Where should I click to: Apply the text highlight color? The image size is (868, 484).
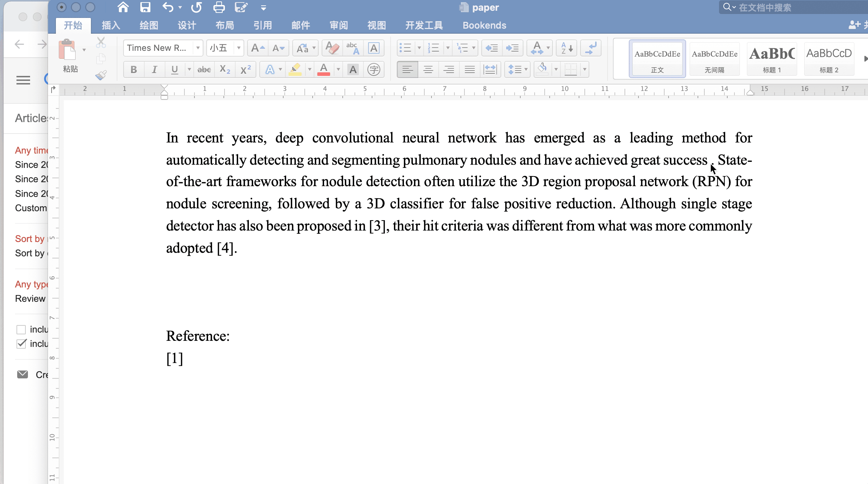[295, 69]
